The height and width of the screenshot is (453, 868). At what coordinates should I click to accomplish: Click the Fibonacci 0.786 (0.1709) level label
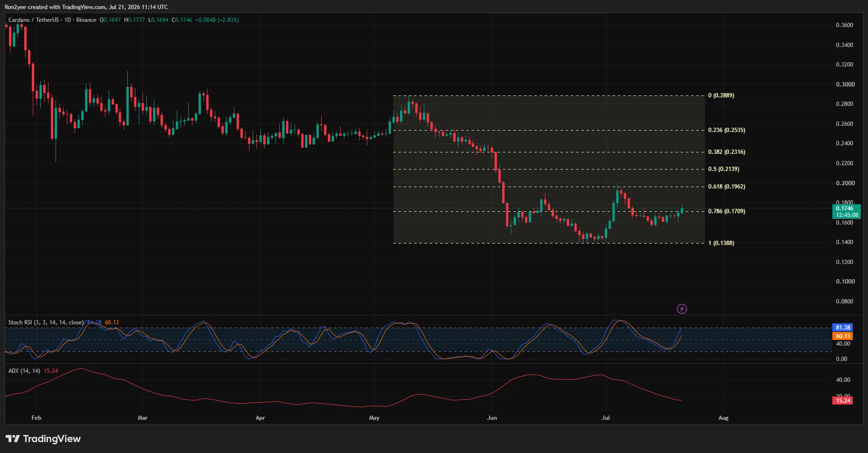tap(726, 211)
